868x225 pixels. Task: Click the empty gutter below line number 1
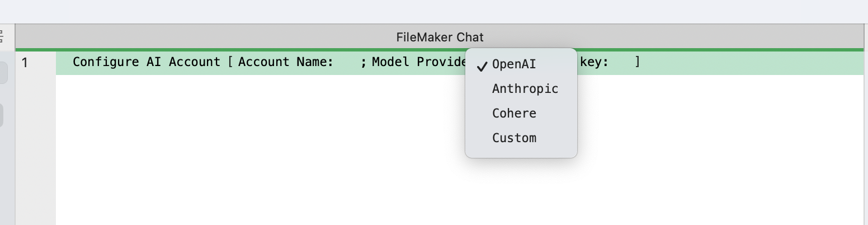[x=36, y=149]
